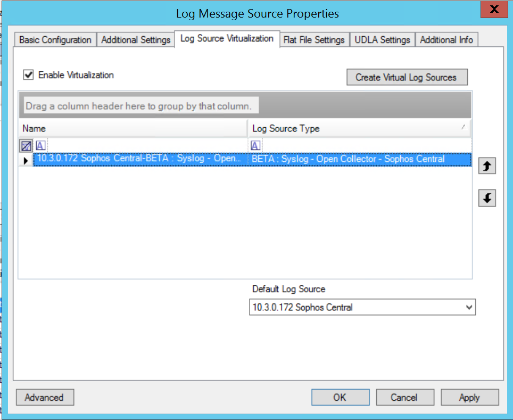Select the 10.3.0.172 Sophos Central-BETA row
This screenshot has width=513, height=420.
(138, 160)
